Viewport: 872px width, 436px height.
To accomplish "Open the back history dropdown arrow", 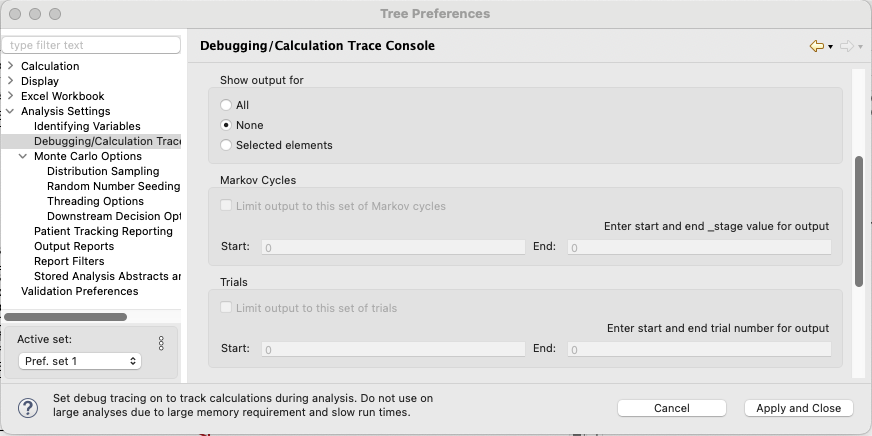I will tap(830, 47).
